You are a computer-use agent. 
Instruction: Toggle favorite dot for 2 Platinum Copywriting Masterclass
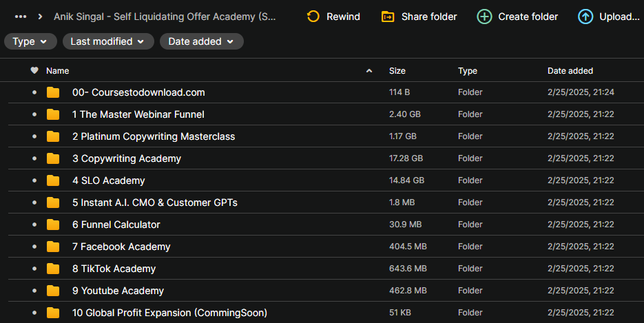pyautogui.click(x=34, y=136)
